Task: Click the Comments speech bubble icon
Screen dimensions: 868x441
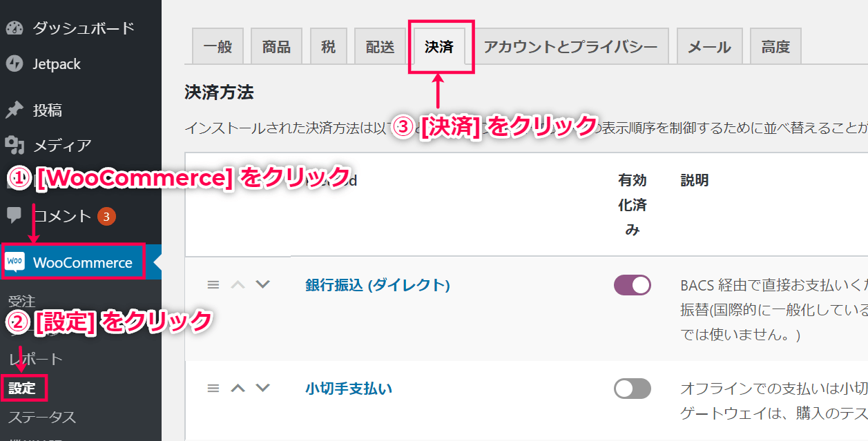Action: (x=15, y=215)
